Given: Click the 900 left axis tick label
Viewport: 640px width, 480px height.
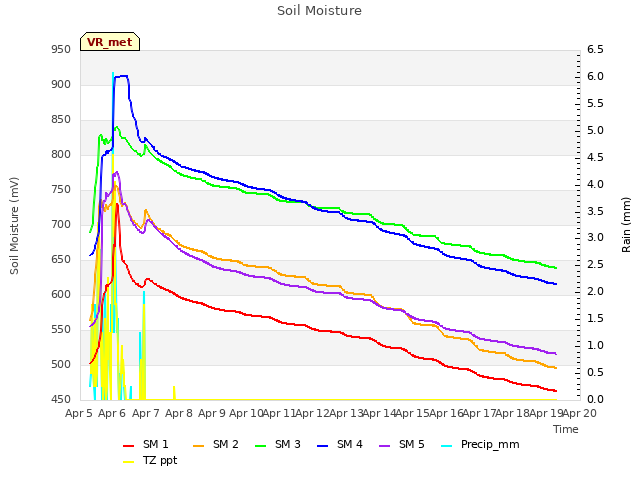Looking at the screenshot, I should click(x=61, y=85).
